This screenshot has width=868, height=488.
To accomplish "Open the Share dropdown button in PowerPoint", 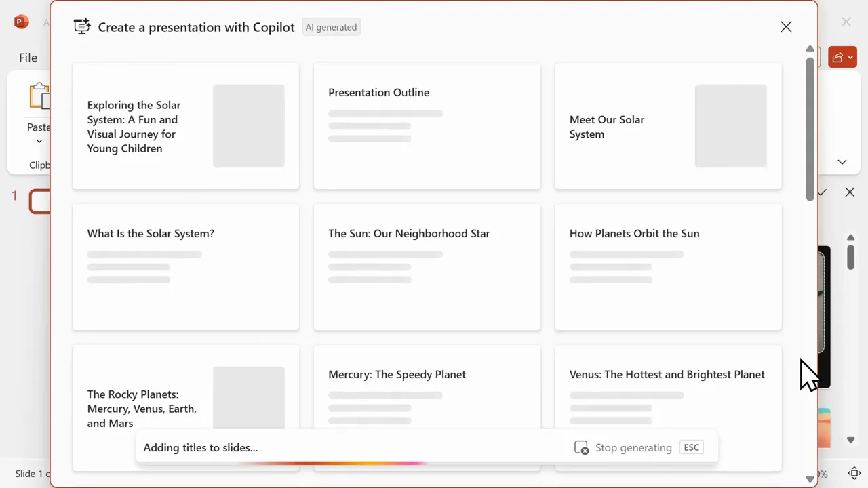I will click(x=842, y=58).
